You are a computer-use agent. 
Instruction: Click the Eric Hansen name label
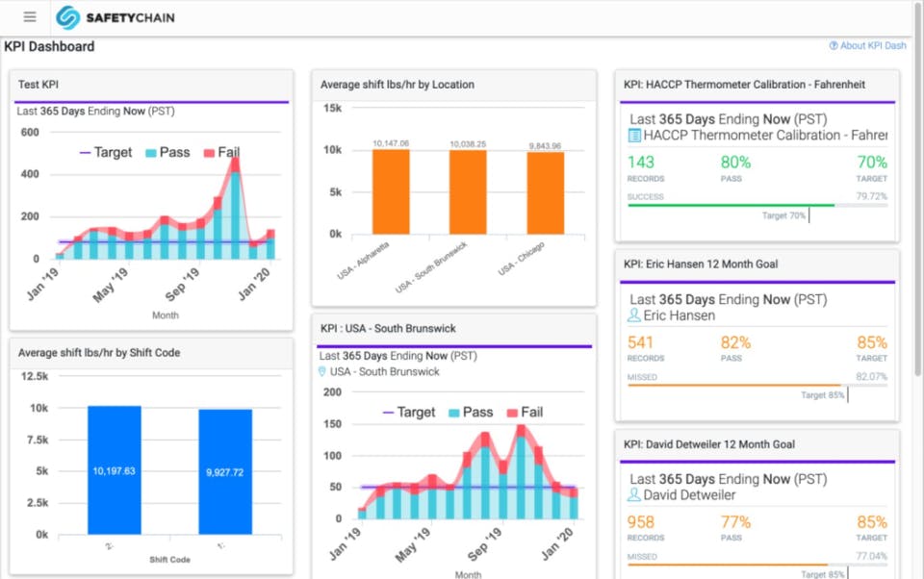pos(680,315)
